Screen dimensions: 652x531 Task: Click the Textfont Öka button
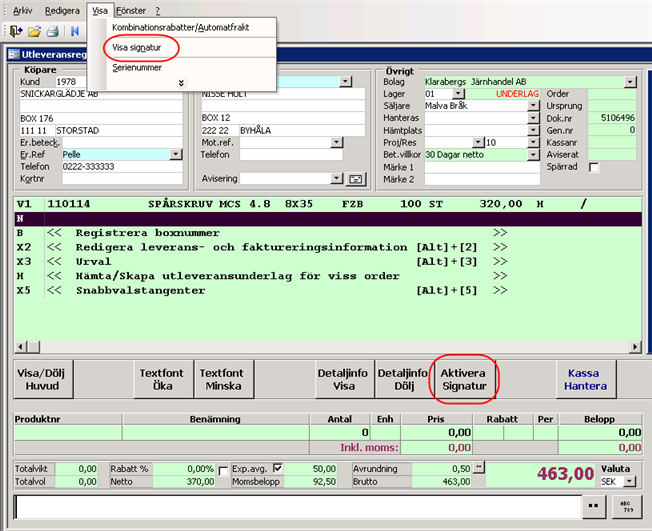[x=163, y=380]
